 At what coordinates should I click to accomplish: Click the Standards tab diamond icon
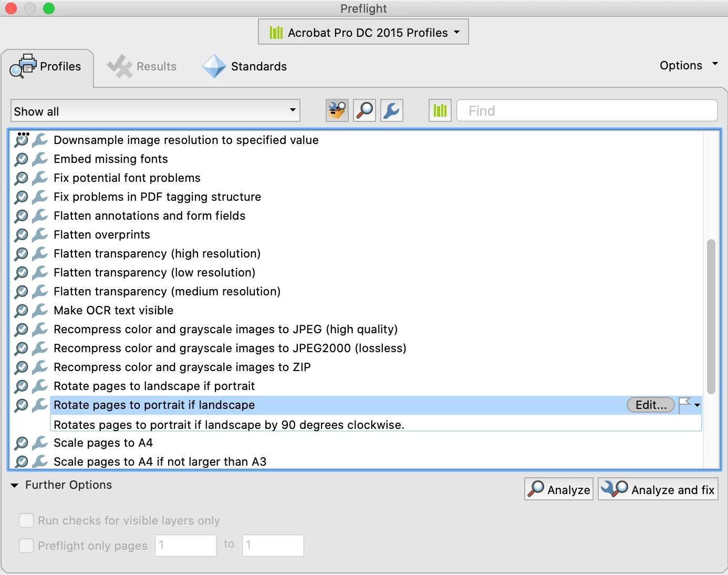[x=214, y=66]
